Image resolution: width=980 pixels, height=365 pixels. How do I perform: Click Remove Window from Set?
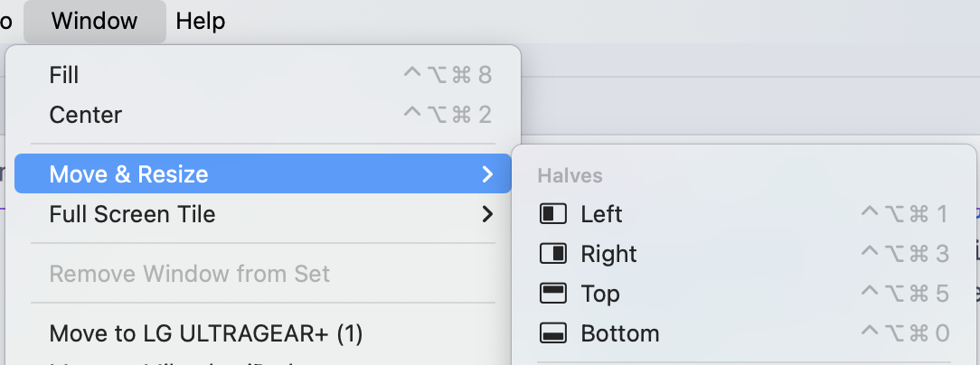click(189, 273)
